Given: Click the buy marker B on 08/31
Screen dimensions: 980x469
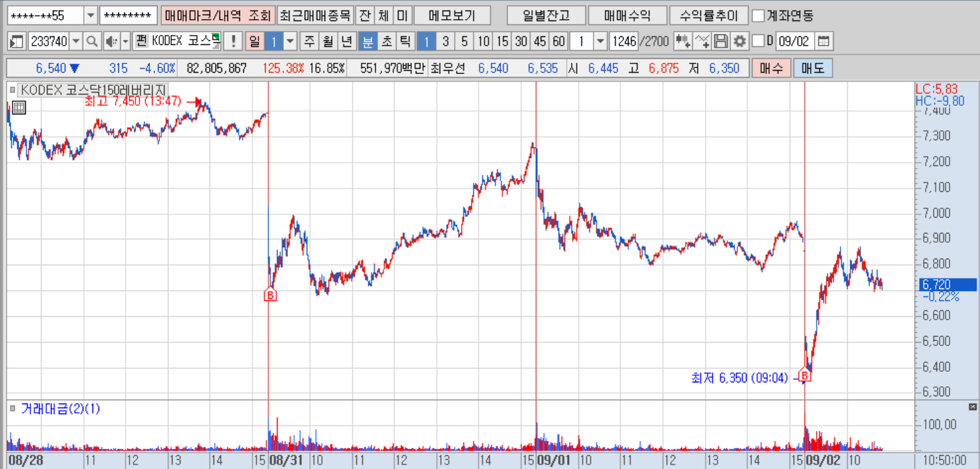Looking at the screenshot, I should [x=270, y=295].
